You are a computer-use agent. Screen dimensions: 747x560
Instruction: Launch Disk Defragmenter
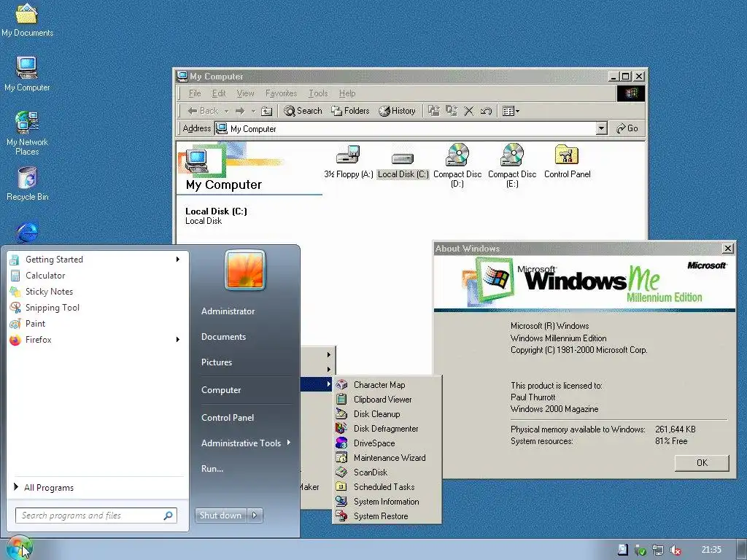click(387, 429)
